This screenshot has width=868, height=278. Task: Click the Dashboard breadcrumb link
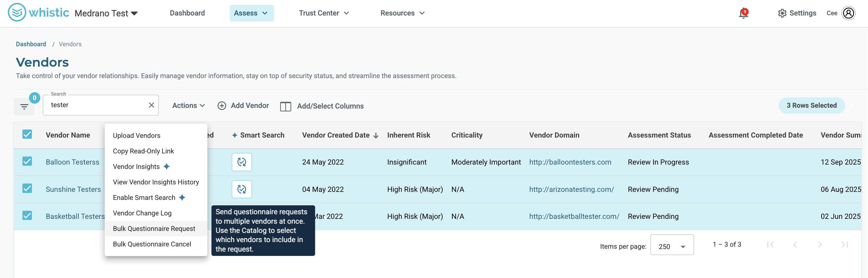pyautogui.click(x=31, y=44)
